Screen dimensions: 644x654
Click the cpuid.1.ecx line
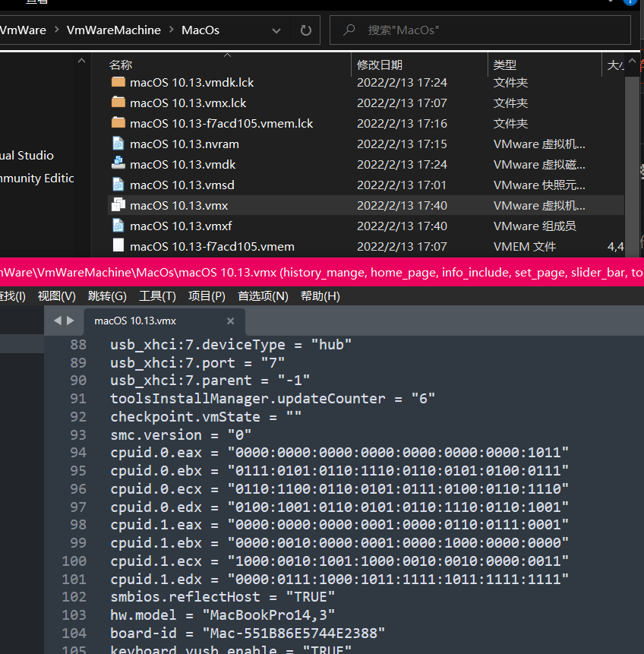[x=339, y=561]
